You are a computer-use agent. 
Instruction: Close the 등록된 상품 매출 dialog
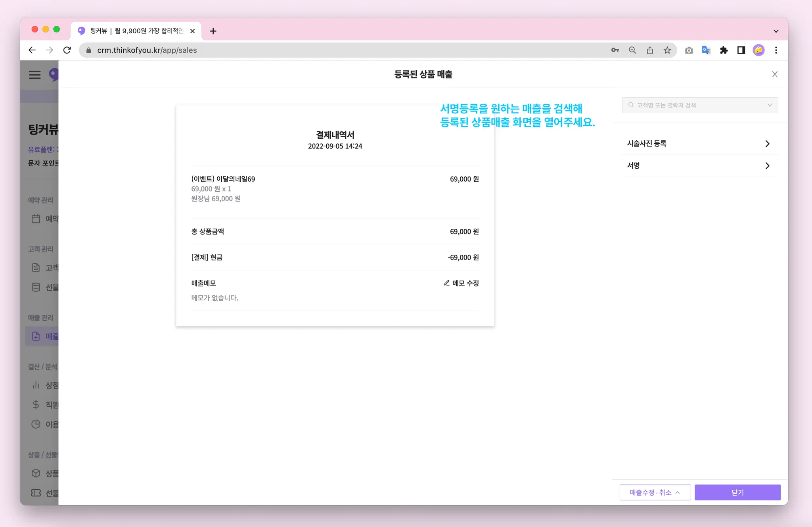point(774,74)
